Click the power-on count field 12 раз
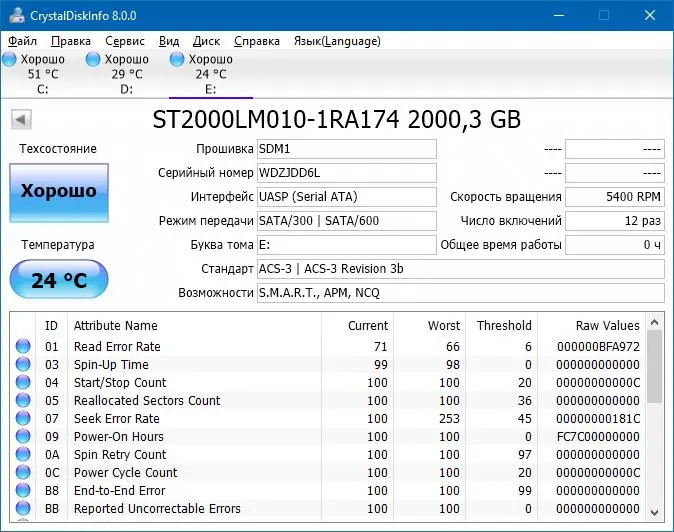 tap(615, 221)
